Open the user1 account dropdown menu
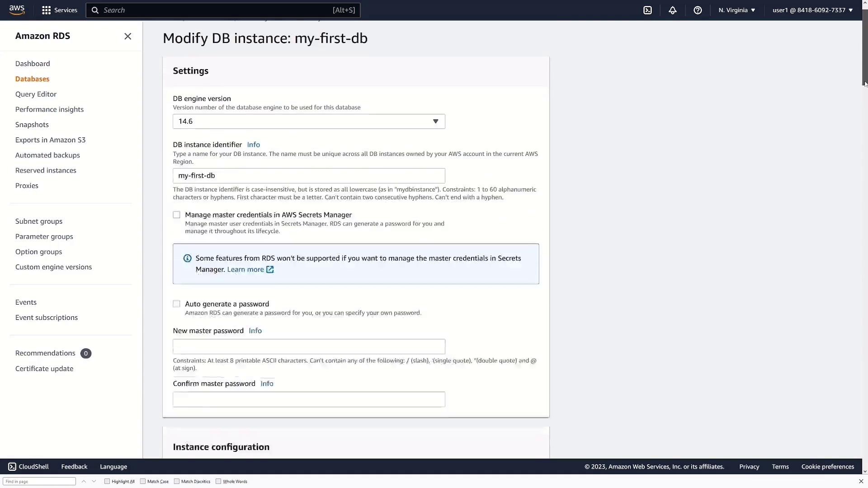The image size is (868, 488). coord(812,10)
